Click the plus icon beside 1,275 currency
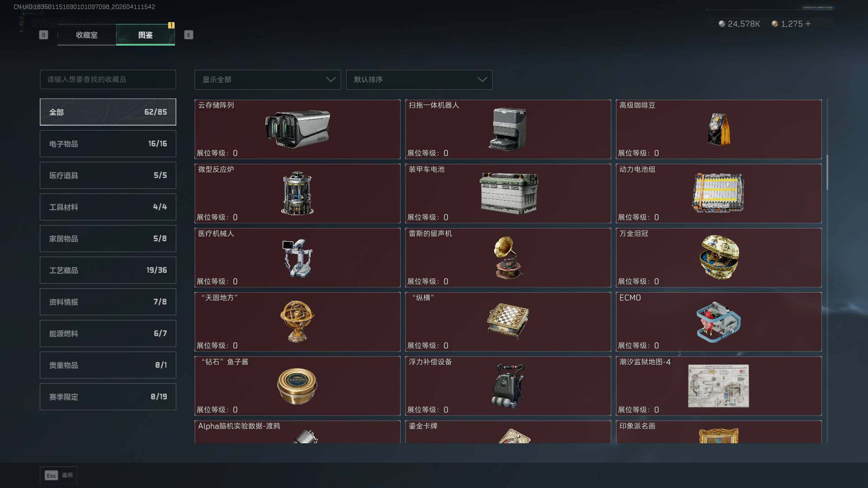This screenshot has width=868, height=488. tap(808, 23)
